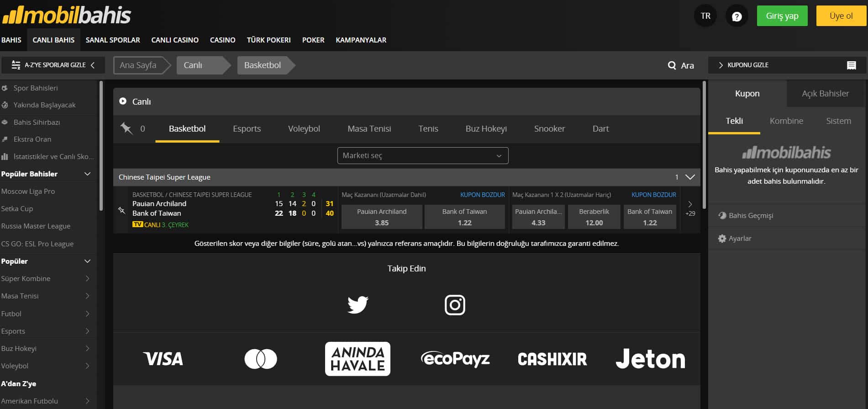Click the mobilbahis logo in header
The width and height of the screenshot is (868, 409).
click(67, 15)
